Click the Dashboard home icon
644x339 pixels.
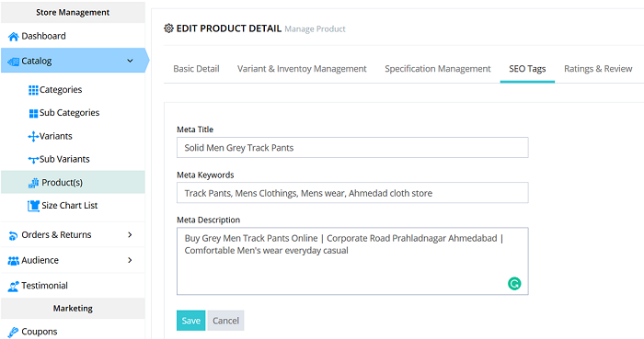point(13,37)
